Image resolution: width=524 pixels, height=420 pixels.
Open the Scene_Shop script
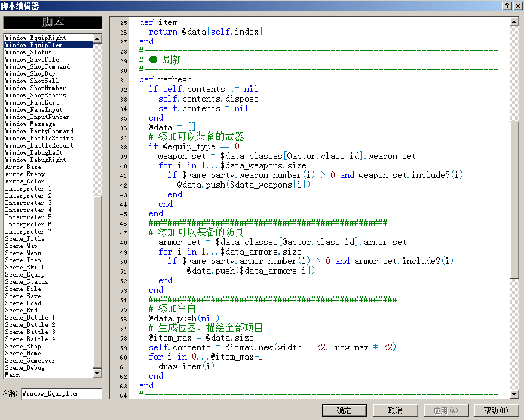pyautogui.click(x=48, y=347)
